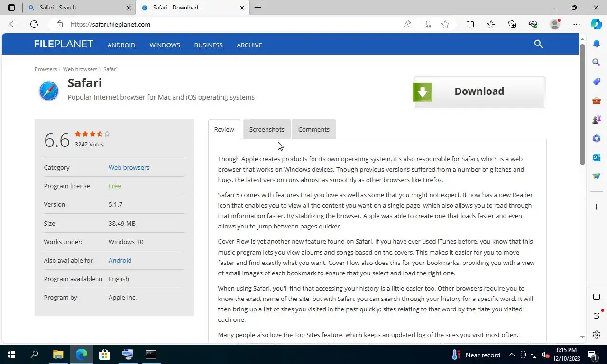Open File Explorer from the taskbar

[58, 355]
